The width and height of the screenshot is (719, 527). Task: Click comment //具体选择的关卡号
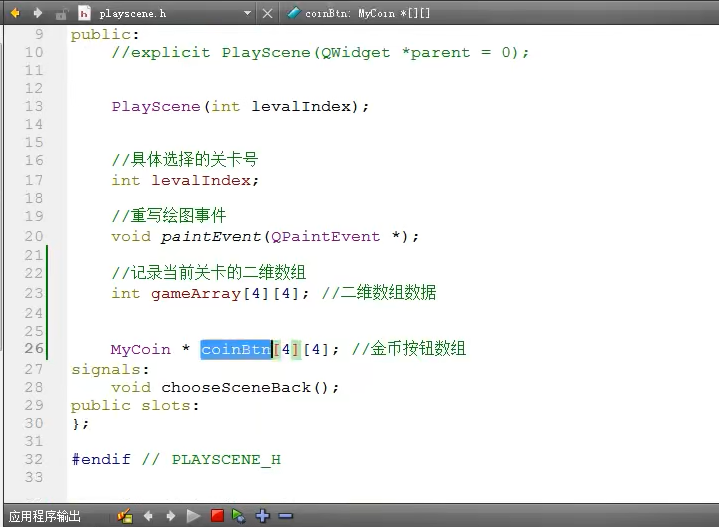click(185, 160)
